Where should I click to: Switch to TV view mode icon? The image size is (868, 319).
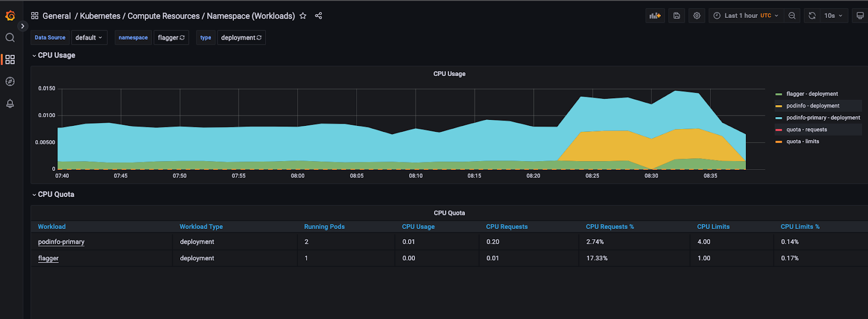pyautogui.click(x=860, y=16)
